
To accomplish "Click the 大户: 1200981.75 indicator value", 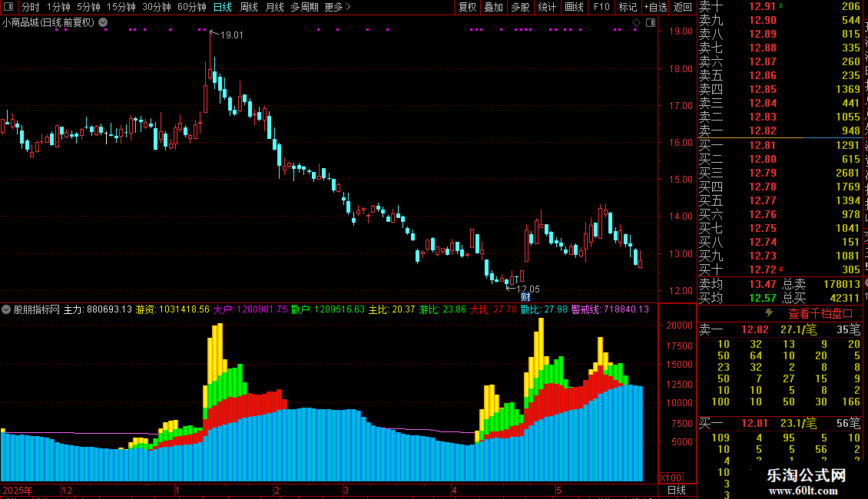I will [x=250, y=309].
